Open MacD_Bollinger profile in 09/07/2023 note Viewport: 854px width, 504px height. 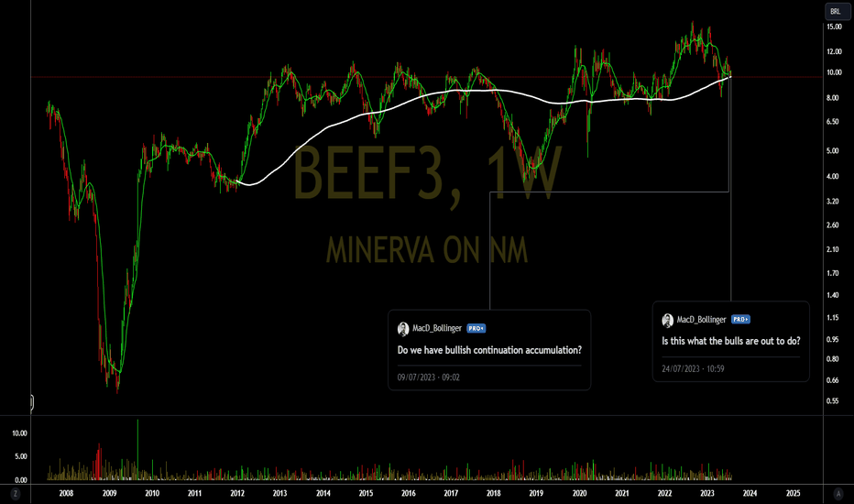click(437, 328)
